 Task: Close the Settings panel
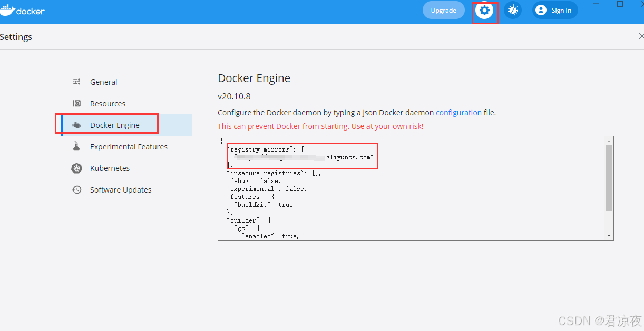(x=640, y=36)
